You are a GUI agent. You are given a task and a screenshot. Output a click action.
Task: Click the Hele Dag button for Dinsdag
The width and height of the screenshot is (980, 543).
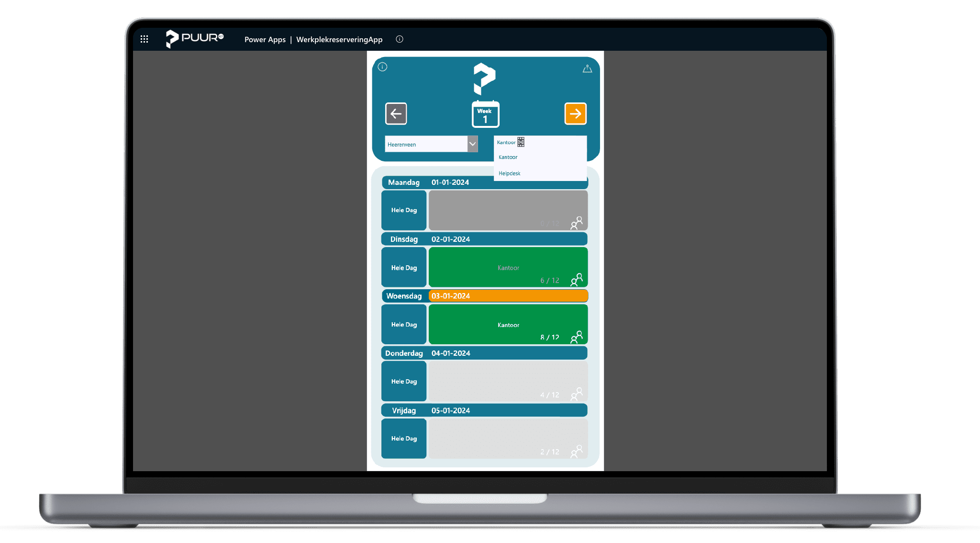coord(404,268)
